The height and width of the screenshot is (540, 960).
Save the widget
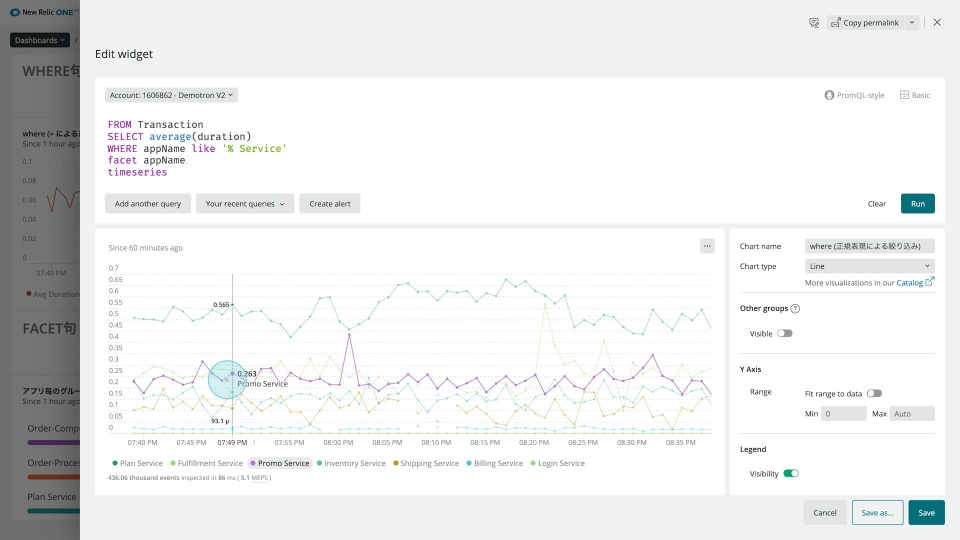926,512
